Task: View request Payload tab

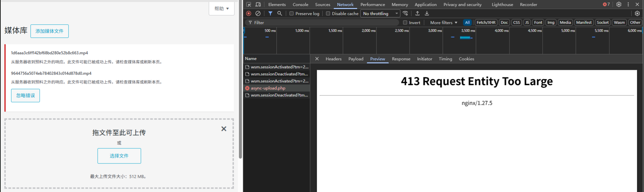Action: 356,59
